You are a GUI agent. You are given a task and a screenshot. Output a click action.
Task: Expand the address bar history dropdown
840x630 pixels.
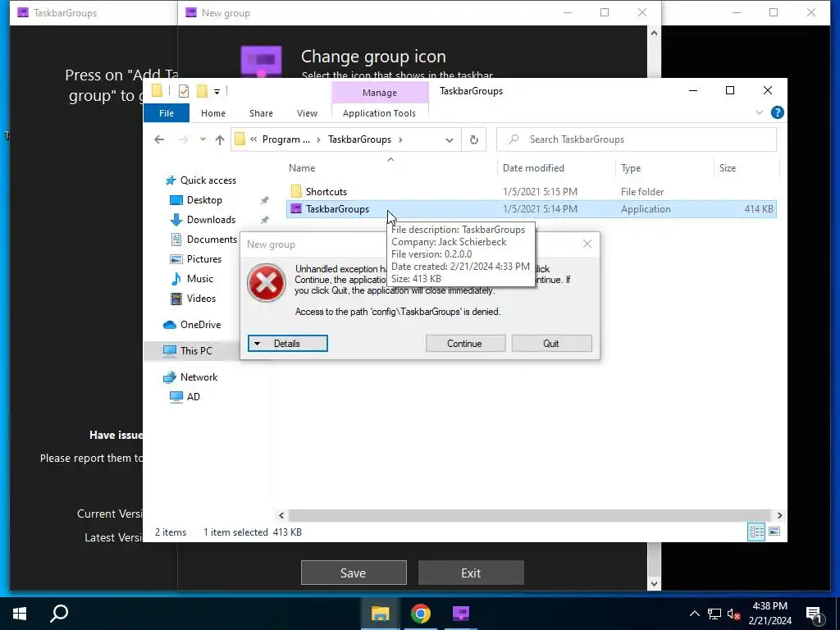coord(449,139)
